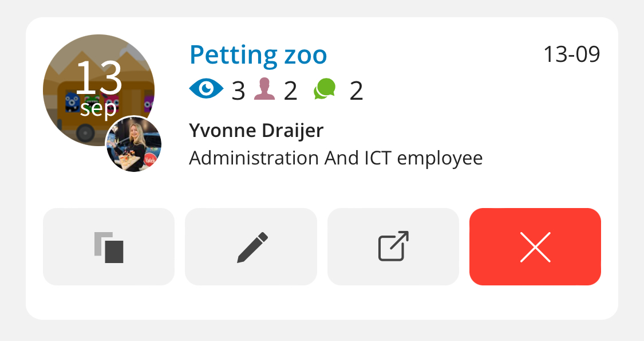Click the sep month label on image
Screen dimensions: 644x341
(98, 108)
